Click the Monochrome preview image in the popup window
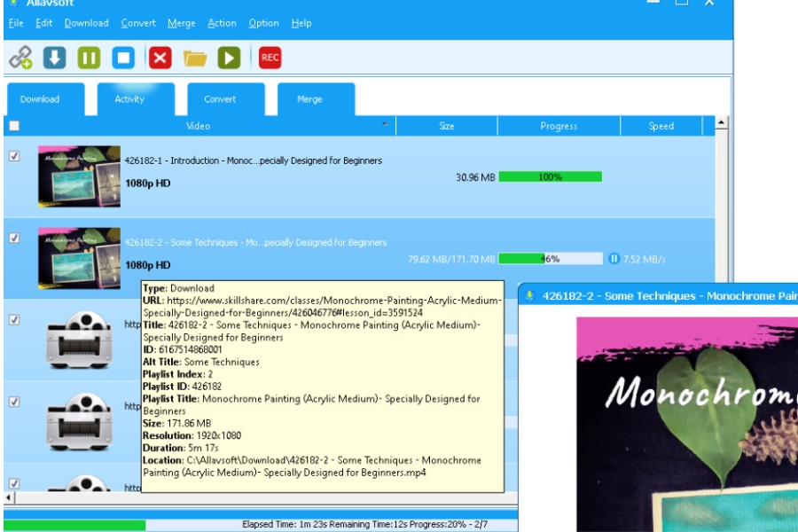The height and width of the screenshot is (532, 798). (x=687, y=425)
